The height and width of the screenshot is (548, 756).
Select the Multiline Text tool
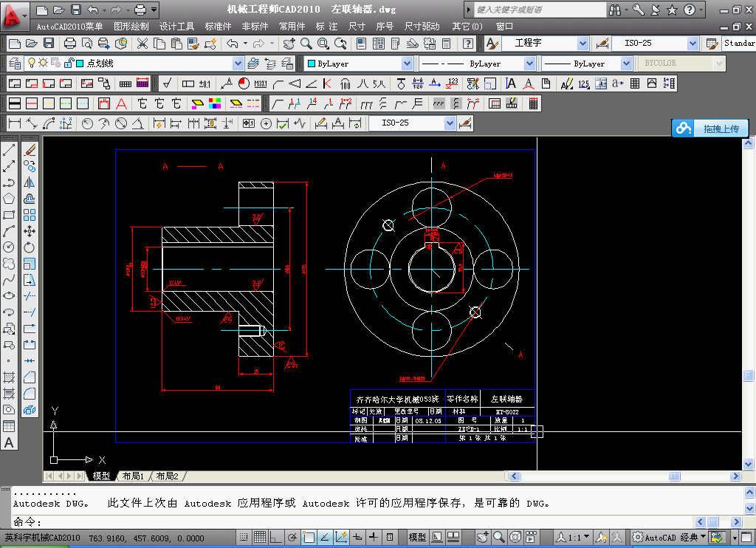coord(9,443)
